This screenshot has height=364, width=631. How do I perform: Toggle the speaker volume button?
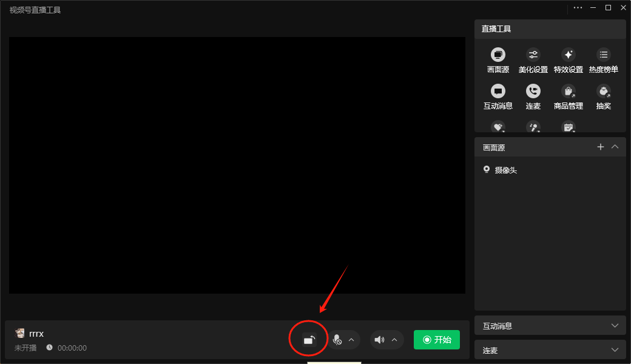pos(379,340)
